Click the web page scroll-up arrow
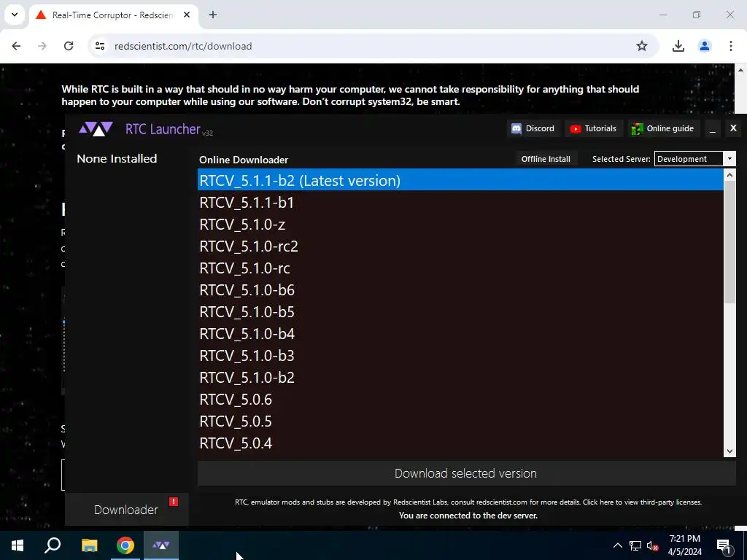Image resolution: width=747 pixels, height=560 pixels. click(741, 70)
